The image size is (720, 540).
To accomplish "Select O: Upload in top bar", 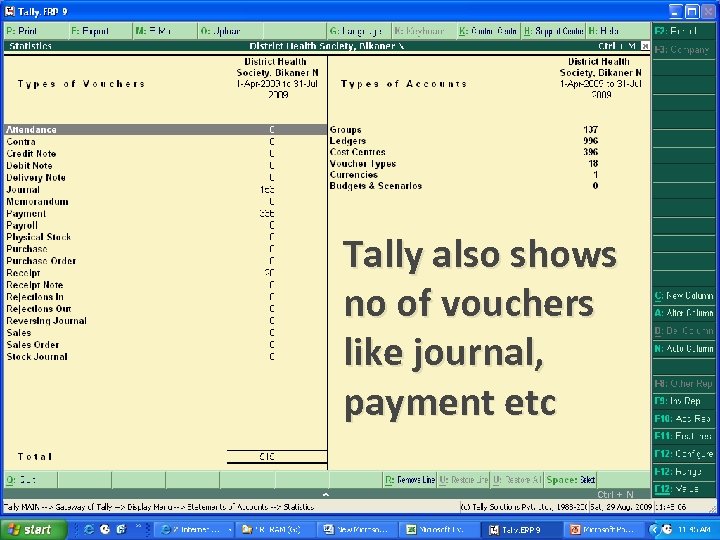I will tap(231, 31).
